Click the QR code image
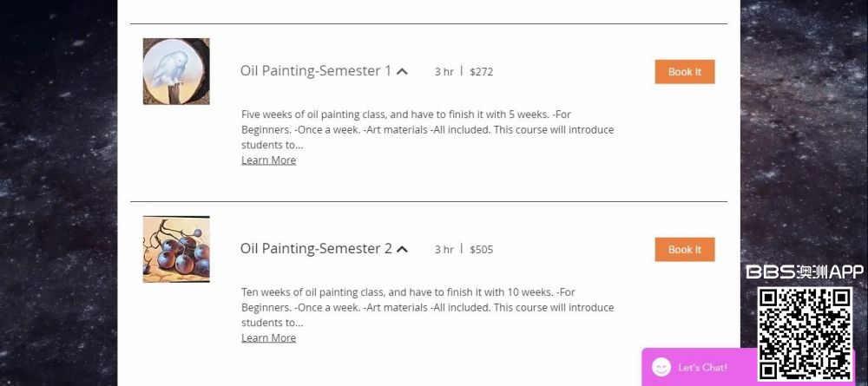The width and height of the screenshot is (868, 386). tap(805, 334)
